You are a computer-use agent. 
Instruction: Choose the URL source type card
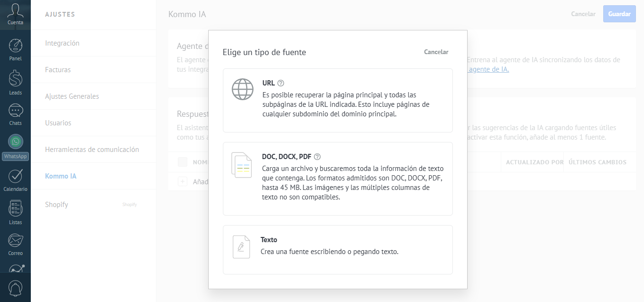point(338,100)
